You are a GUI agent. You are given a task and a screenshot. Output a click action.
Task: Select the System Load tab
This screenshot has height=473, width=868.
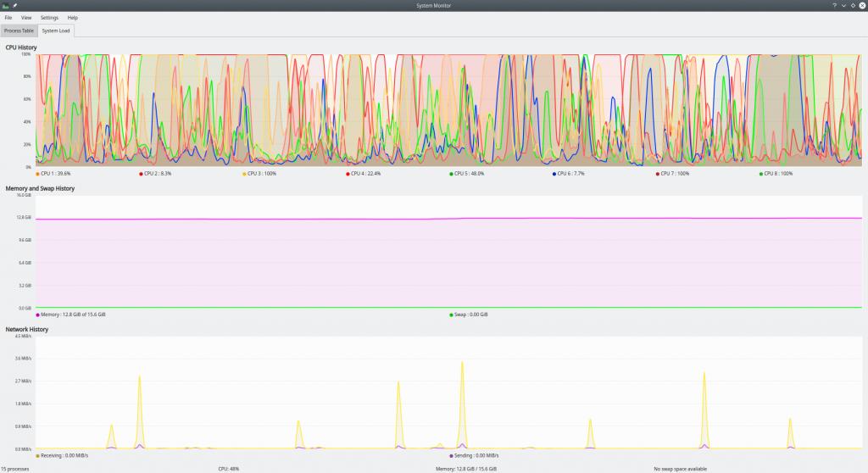point(57,31)
